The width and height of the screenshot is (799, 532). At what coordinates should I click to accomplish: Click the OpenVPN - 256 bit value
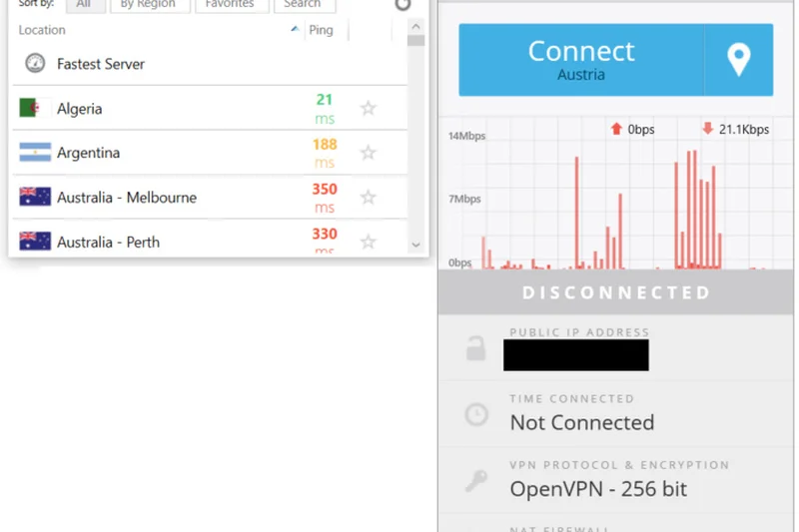598,489
